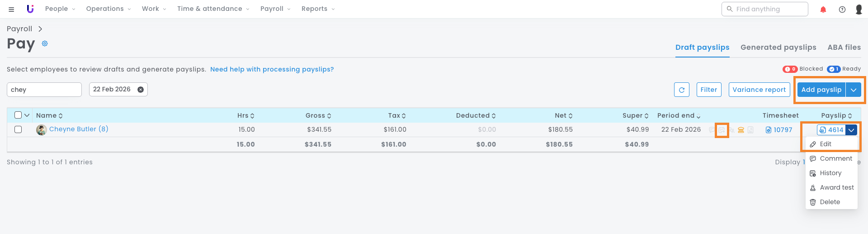This screenshot has height=234, width=868.
Task: Tick the Cheyne Butler row checkbox
Action: pyautogui.click(x=18, y=129)
